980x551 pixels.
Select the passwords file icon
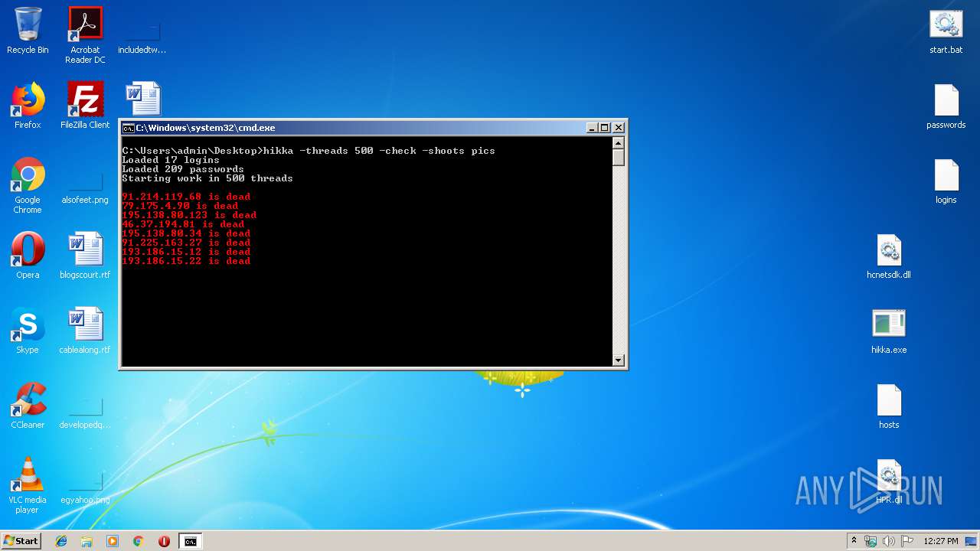click(946, 106)
